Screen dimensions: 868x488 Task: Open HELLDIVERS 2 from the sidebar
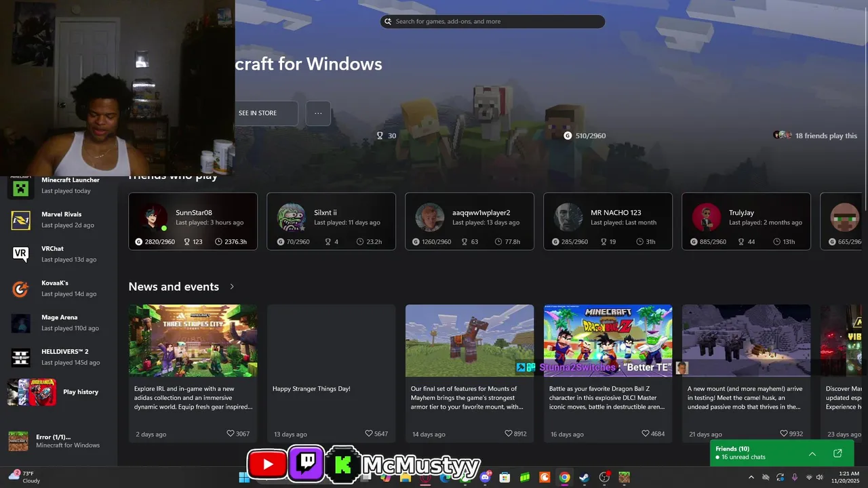pos(58,357)
